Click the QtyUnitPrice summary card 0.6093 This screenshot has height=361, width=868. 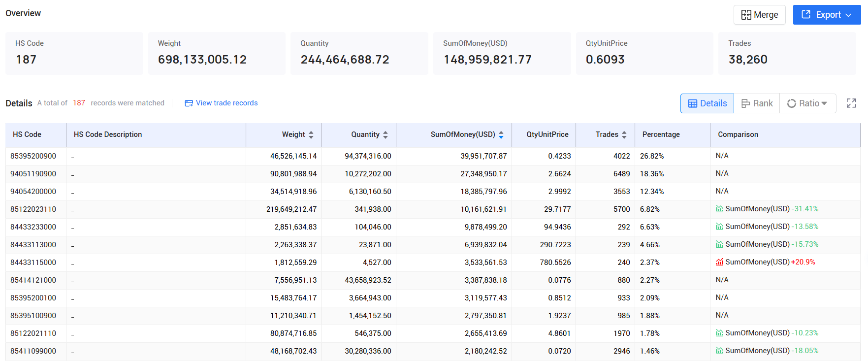click(644, 53)
